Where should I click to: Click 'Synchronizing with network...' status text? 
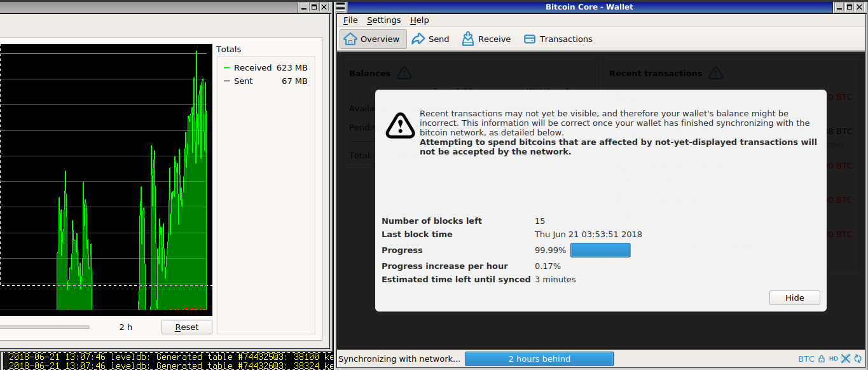point(399,359)
